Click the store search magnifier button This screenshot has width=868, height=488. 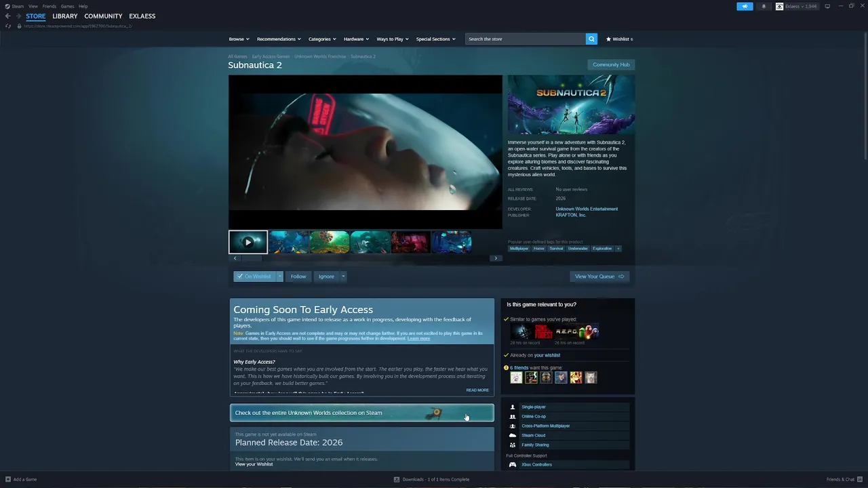tap(591, 39)
